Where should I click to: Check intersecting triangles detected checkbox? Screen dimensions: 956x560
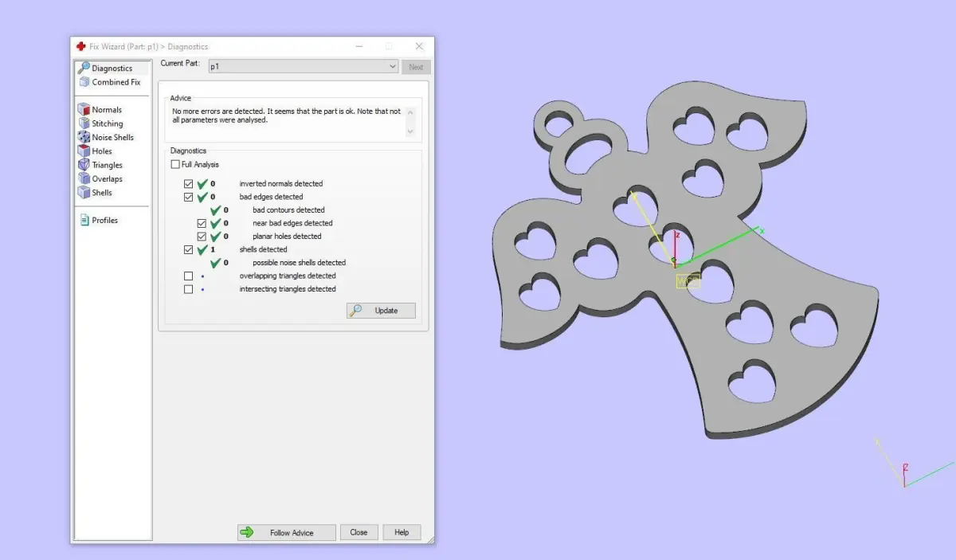pos(189,289)
